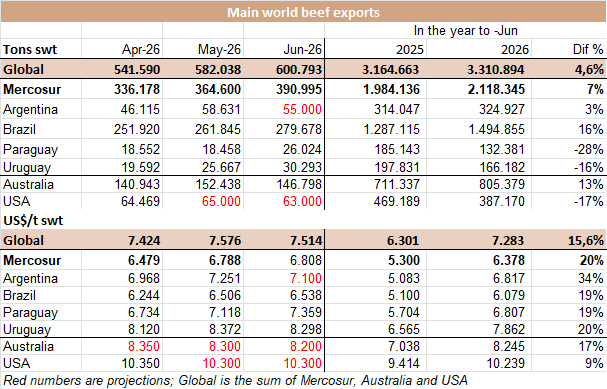
Task: Select USA's red projected 65.000 cell
Action: pyautogui.click(x=221, y=201)
